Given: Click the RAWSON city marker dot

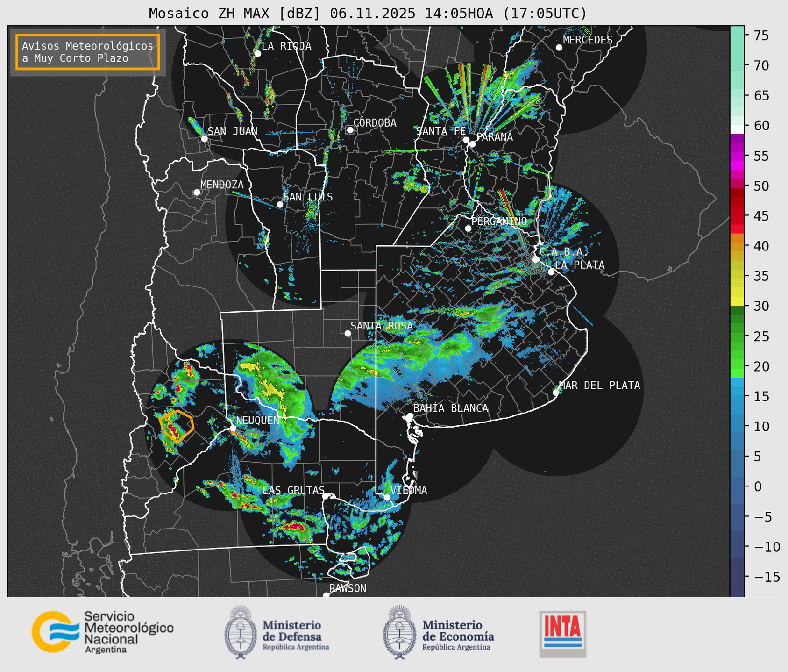Looking at the screenshot, I should click(x=326, y=595).
